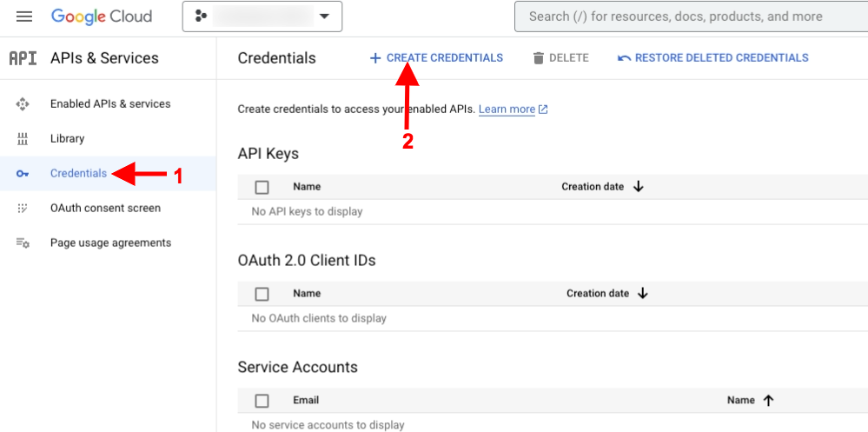Click the Enabled APIs & services icon
Viewport: 868px width, 432px height.
[23, 104]
